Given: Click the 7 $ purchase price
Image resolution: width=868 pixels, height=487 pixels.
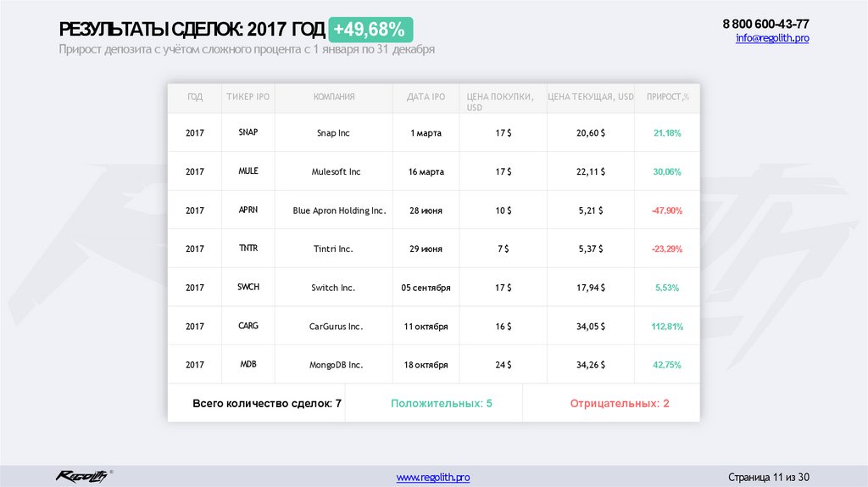Looking at the screenshot, I should click(x=504, y=249).
